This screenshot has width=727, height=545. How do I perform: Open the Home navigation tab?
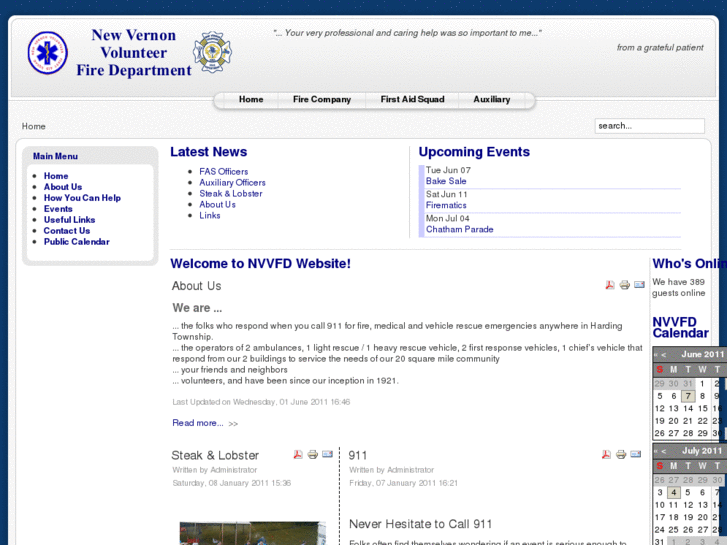tap(251, 99)
